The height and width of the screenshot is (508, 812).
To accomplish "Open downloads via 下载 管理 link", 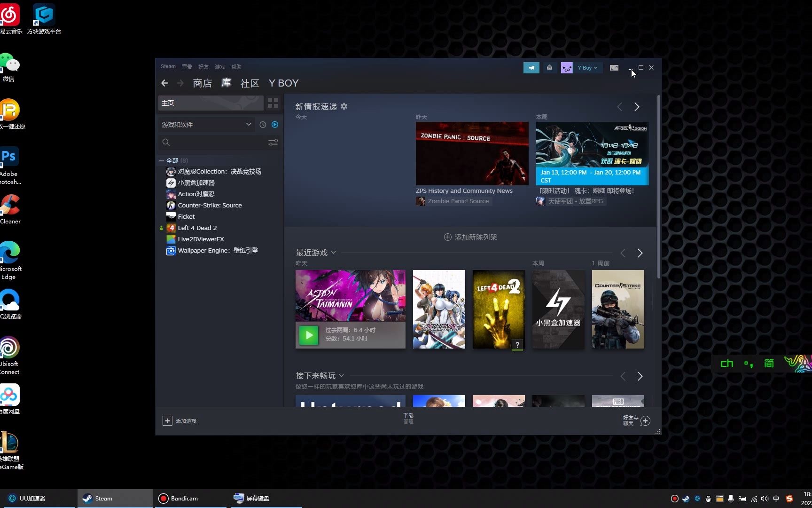I will pyautogui.click(x=408, y=418).
